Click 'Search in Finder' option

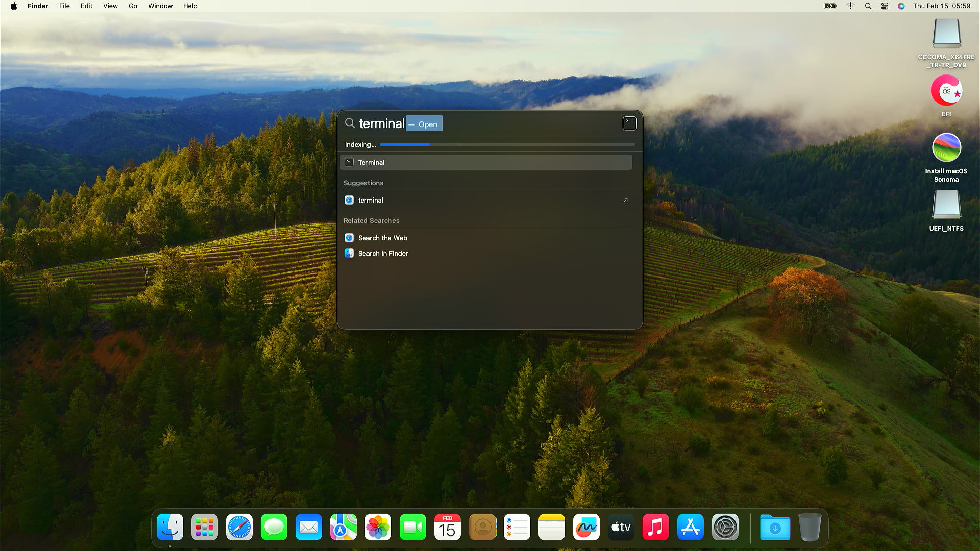point(383,253)
